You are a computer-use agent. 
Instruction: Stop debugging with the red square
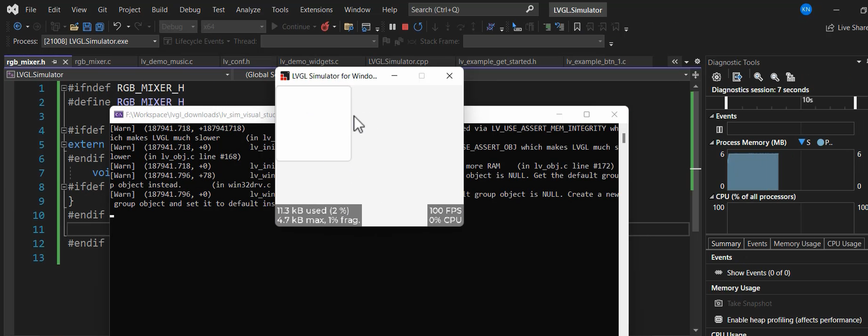(x=405, y=27)
